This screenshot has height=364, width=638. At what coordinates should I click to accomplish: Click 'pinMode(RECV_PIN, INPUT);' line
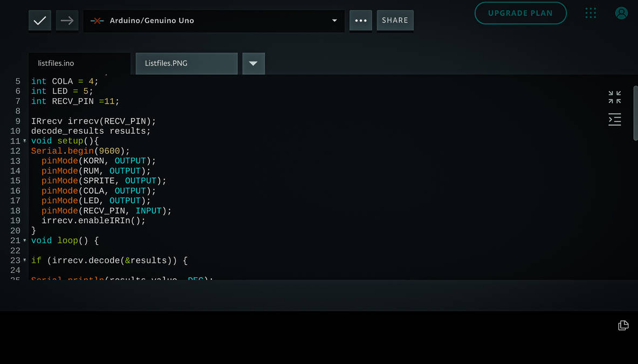[107, 211]
